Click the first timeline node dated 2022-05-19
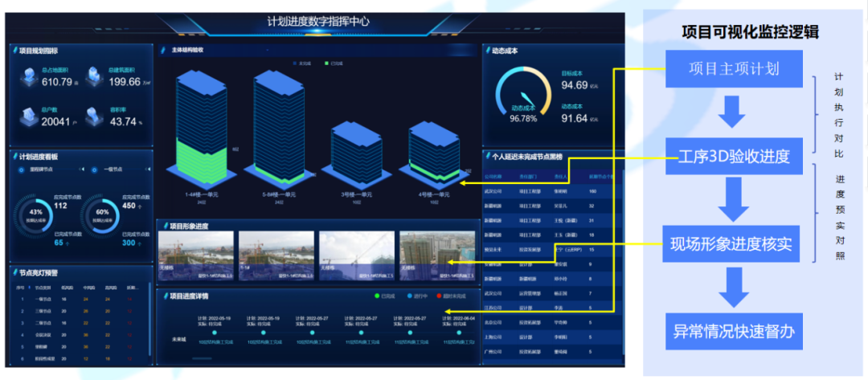 click(215, 333)
